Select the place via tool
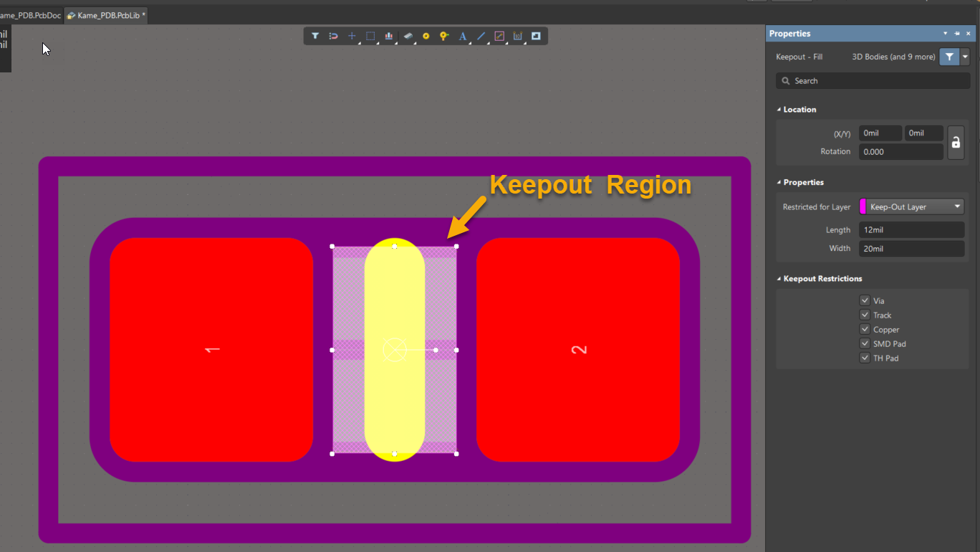 (444, 36)
